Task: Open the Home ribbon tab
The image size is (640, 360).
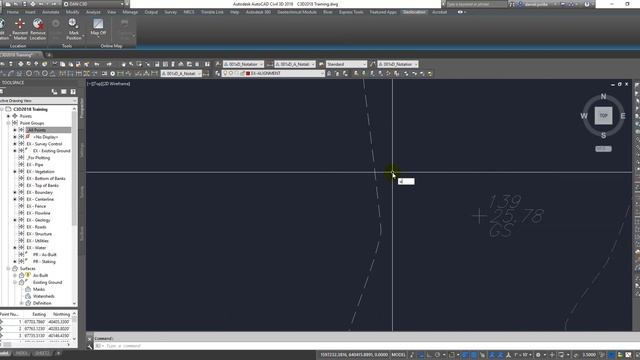Action: 12,12
